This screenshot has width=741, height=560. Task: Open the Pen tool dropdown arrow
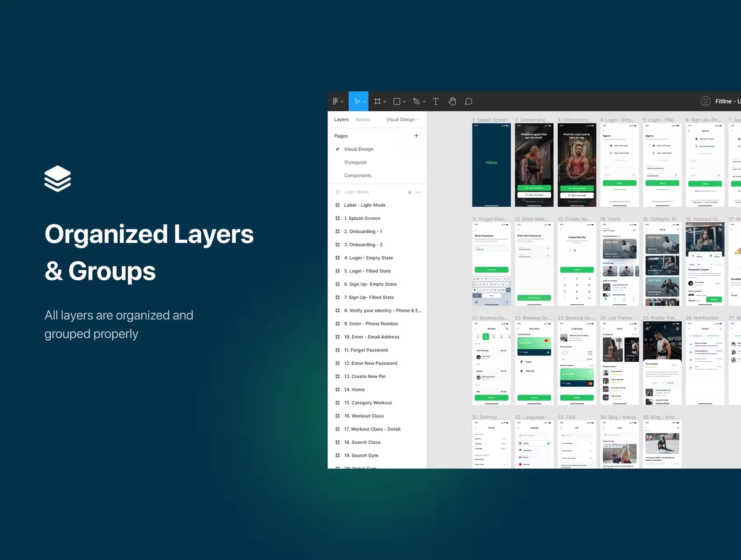tap(424, 102)
